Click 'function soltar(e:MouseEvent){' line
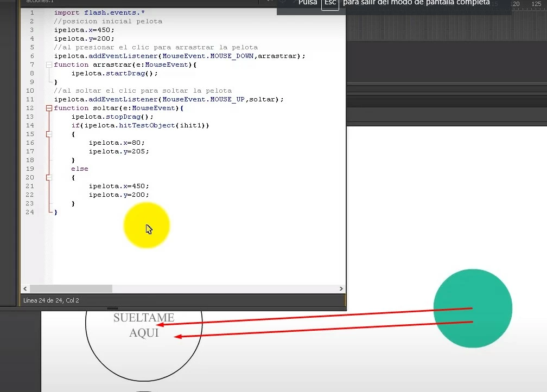The height and width of the screenshot is (392, 547). point(119,108)
